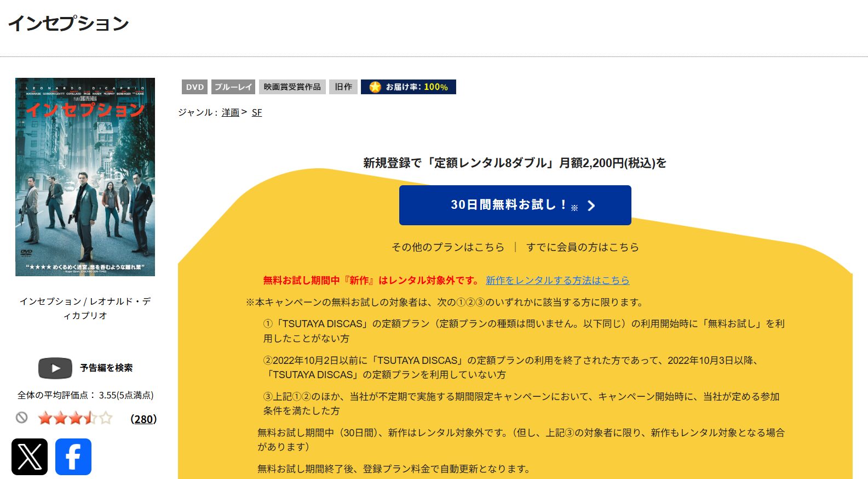This screenshot has height=479, width=868.
Task: Click the 予告編を検索 label
Action: pyautogui.click(x=106, y=368)
